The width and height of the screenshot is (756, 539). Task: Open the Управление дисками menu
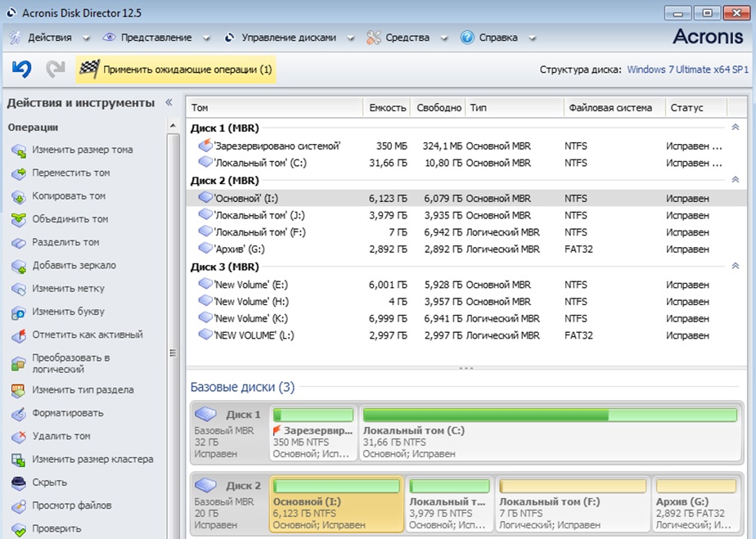click(288, 38)
